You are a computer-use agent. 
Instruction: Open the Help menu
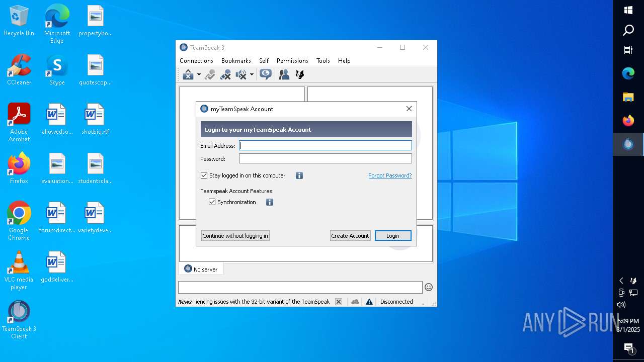[344, 60]
